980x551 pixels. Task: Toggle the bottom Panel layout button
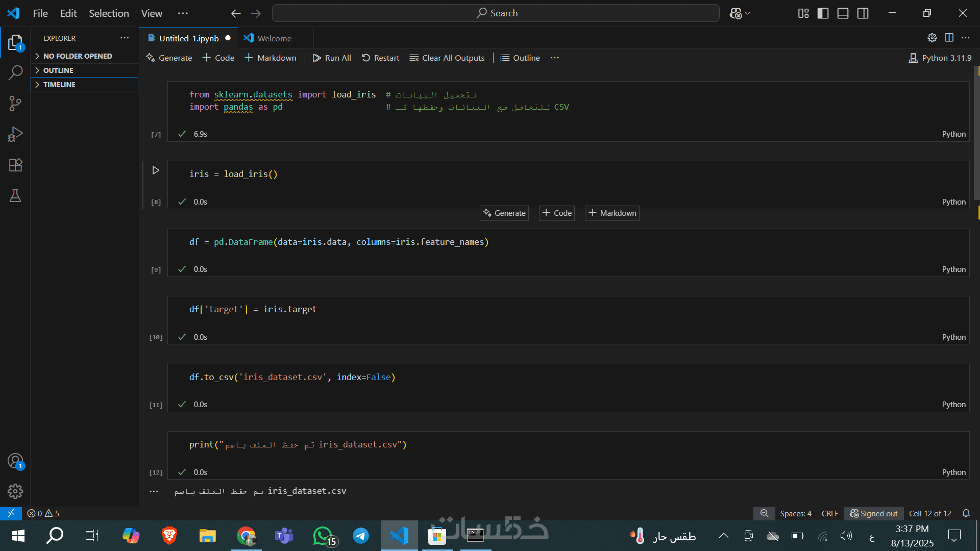[843, 13]
